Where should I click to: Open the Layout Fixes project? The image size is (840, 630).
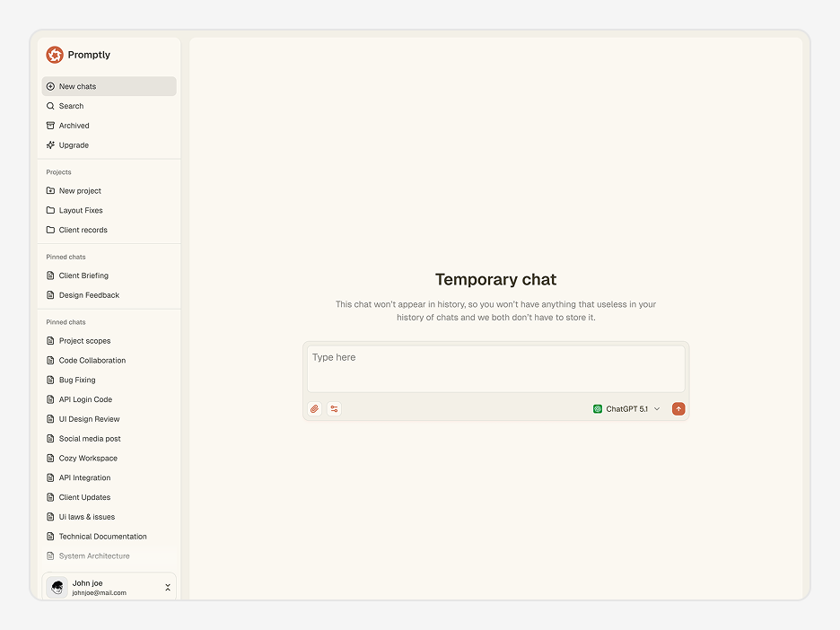109,210
